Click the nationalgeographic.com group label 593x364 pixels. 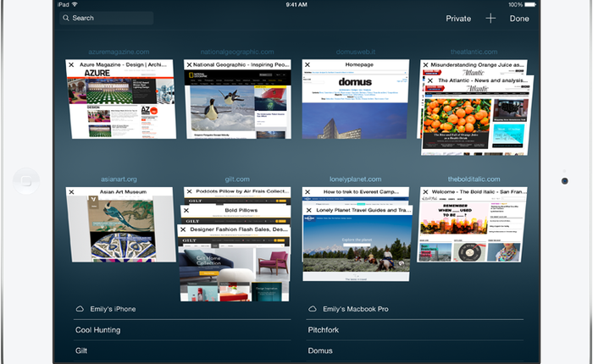point(237,52)
